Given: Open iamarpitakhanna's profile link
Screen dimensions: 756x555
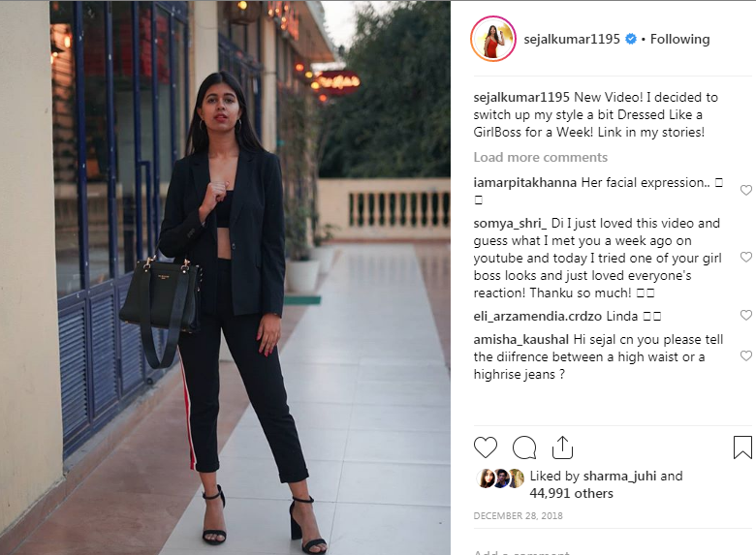Looking at the screenshot, I should pyautogui.click(x=525, y=183).
